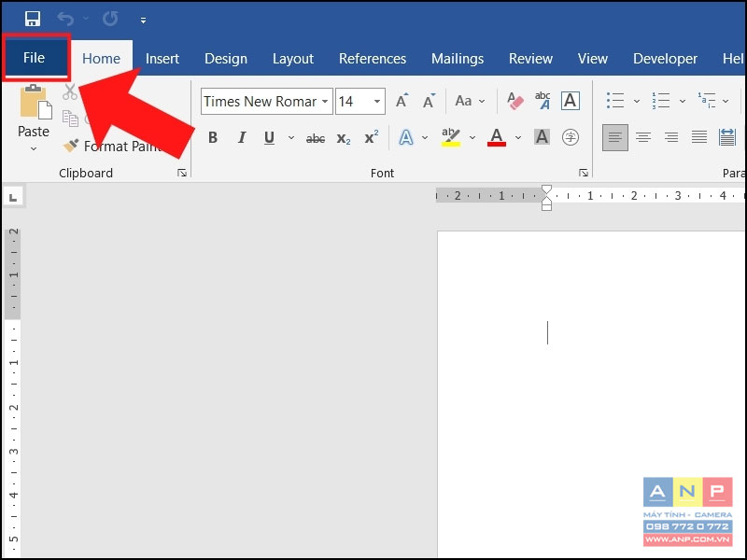This screenshot has width=747, height=560.
Task: Open numbering library dropdown arrow
Action: (x=683, y=101)
